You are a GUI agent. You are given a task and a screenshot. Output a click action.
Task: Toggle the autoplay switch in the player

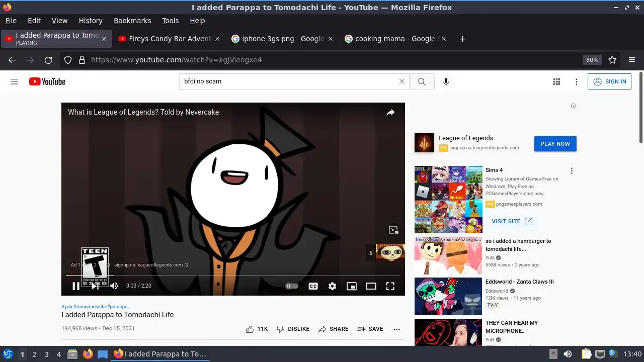coord(292,286)
